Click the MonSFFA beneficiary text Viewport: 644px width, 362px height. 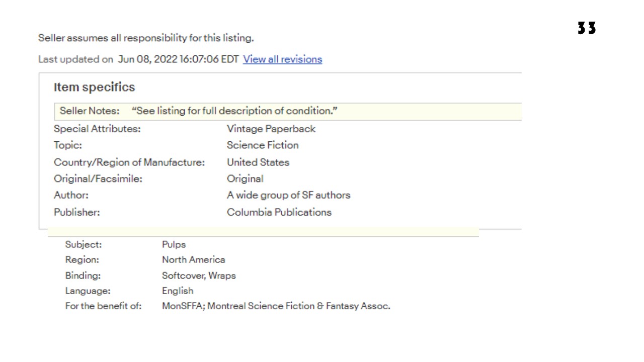pos(276,306)
